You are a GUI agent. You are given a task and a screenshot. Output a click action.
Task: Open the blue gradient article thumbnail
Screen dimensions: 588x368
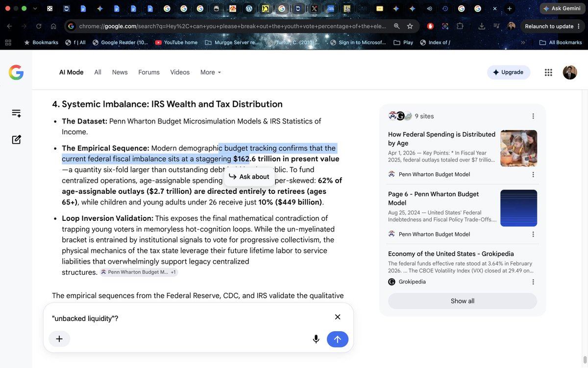518,208
